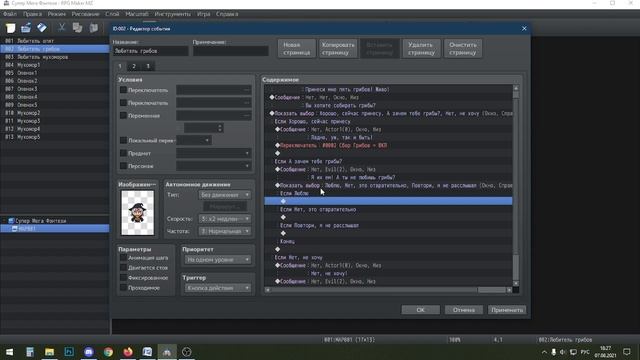The width and height of the screenshot is (640, 360).
Task: Confirm the event editor with OK
Action: [x=420, y=310]
